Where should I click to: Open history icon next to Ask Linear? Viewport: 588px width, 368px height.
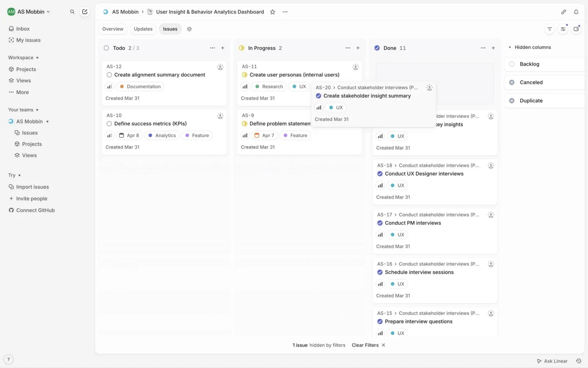tap(578, 361)
